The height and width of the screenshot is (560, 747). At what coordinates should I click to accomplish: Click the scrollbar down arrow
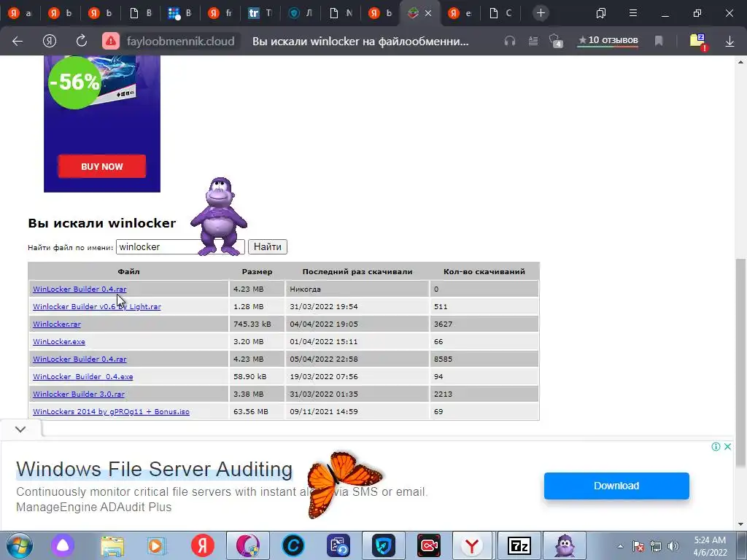(x=741, y=525)
